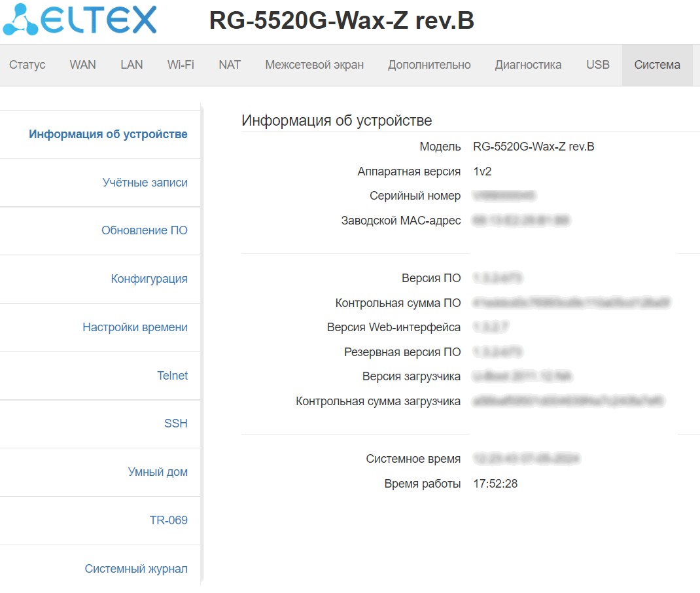
Task: Open the USB tab
Action: [598, 65]
